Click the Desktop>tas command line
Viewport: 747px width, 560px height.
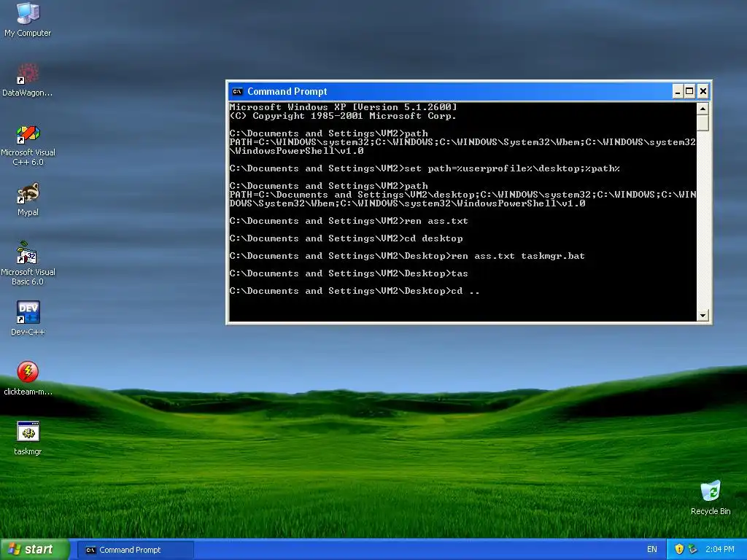pyautogui.click(x=348, y=273)
